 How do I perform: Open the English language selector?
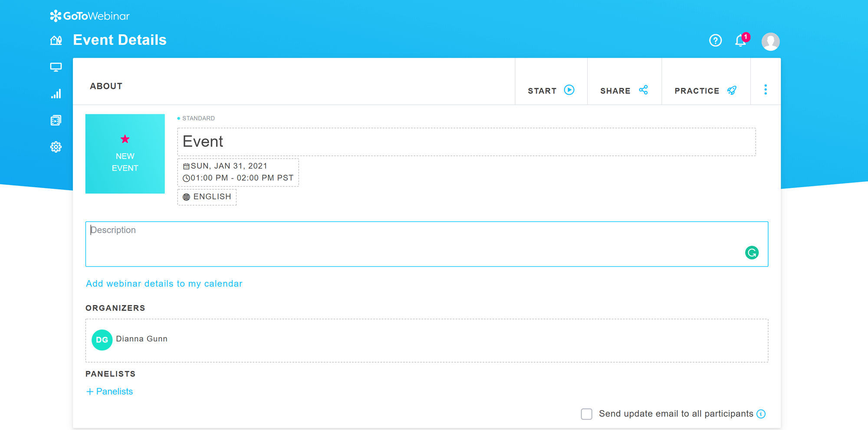click(207, 197)
